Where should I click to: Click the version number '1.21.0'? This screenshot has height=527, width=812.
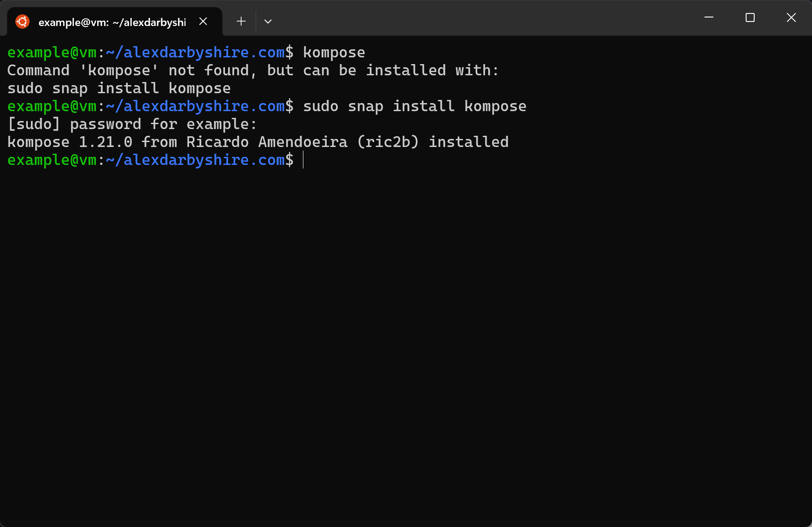106,142
